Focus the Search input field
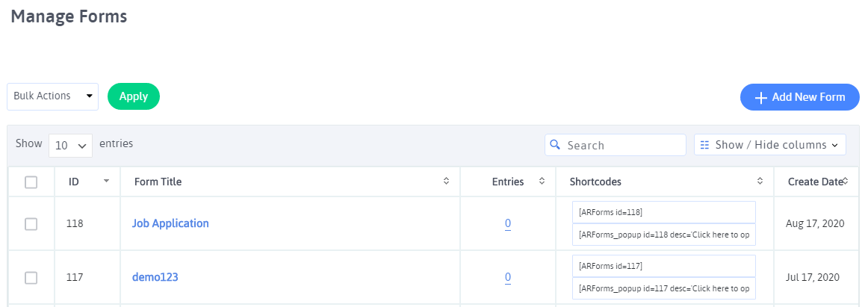The image size is (868, 307). coord(616,145)
